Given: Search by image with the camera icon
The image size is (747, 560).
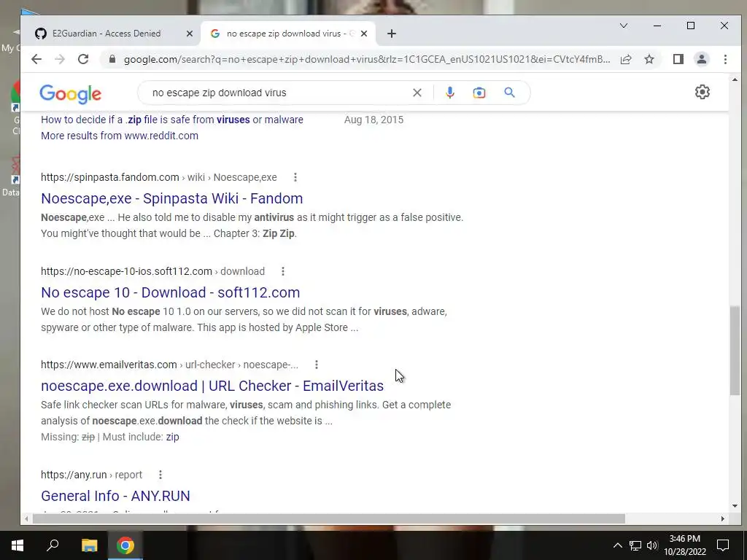Looking at the screenshot, I should tap(479, 93).
